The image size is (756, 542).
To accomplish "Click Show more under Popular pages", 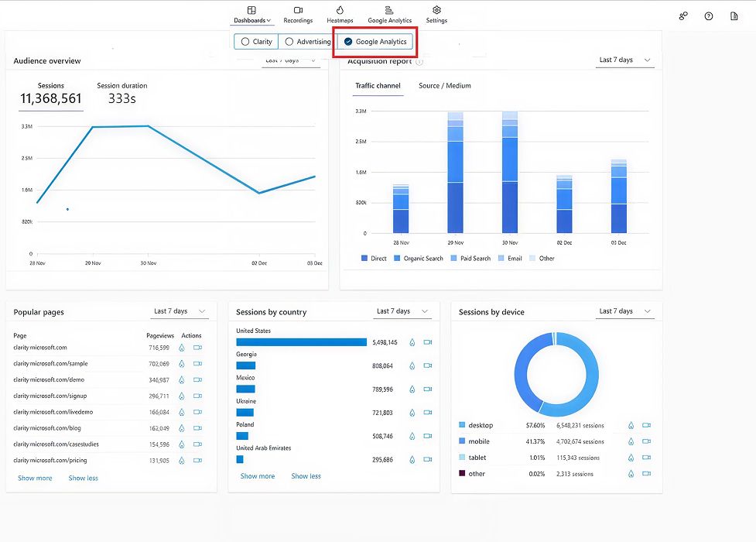I will 34,478.
